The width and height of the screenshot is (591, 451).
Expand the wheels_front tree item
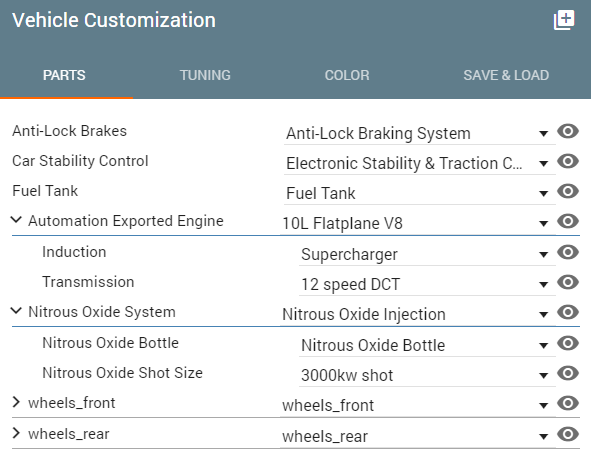16,402
